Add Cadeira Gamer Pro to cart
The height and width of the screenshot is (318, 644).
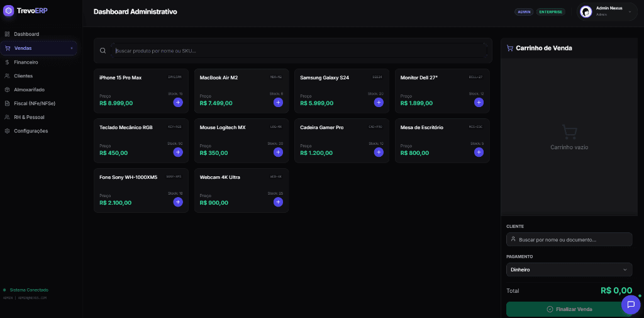click(379, 152)
